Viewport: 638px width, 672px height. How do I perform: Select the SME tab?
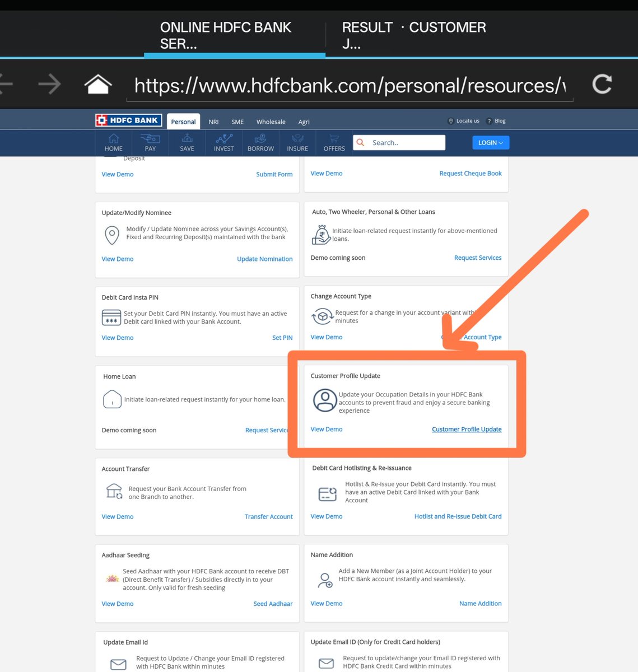pyautogui.click(x=237, y=122)
